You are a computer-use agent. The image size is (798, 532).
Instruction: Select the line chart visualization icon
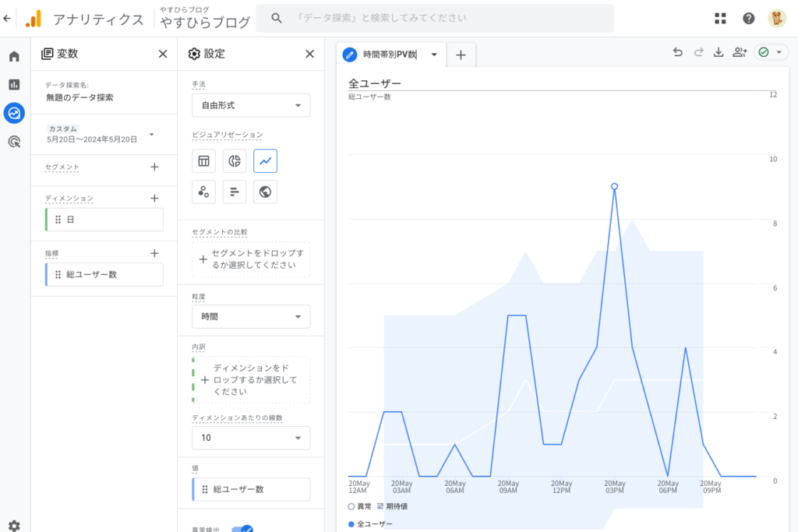point(265,161)
